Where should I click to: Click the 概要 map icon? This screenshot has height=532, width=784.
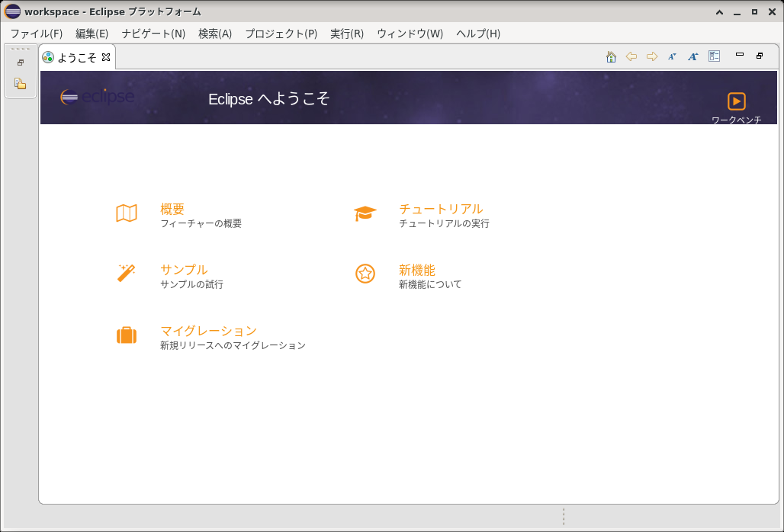127,213
